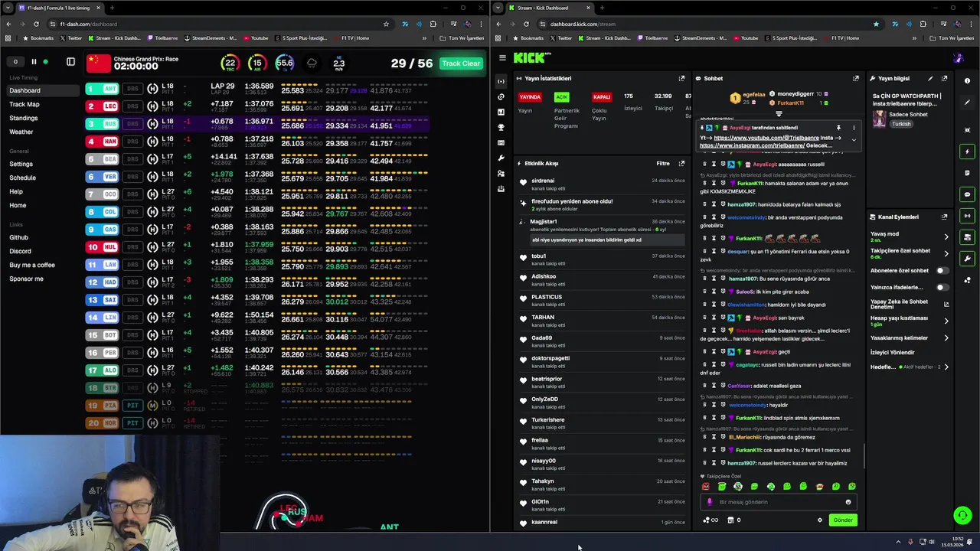
Task: Select the VER driver position badge
Action: [103, 176]
